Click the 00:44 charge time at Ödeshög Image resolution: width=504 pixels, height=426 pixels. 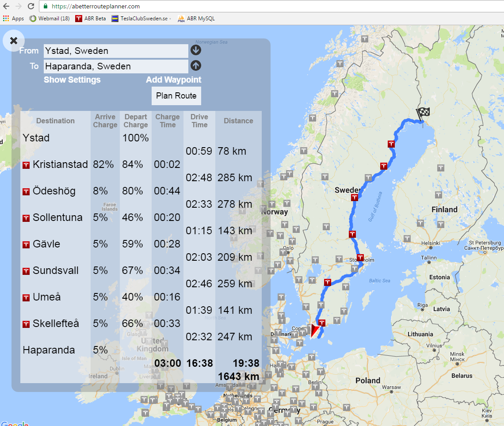click(167, 191)
